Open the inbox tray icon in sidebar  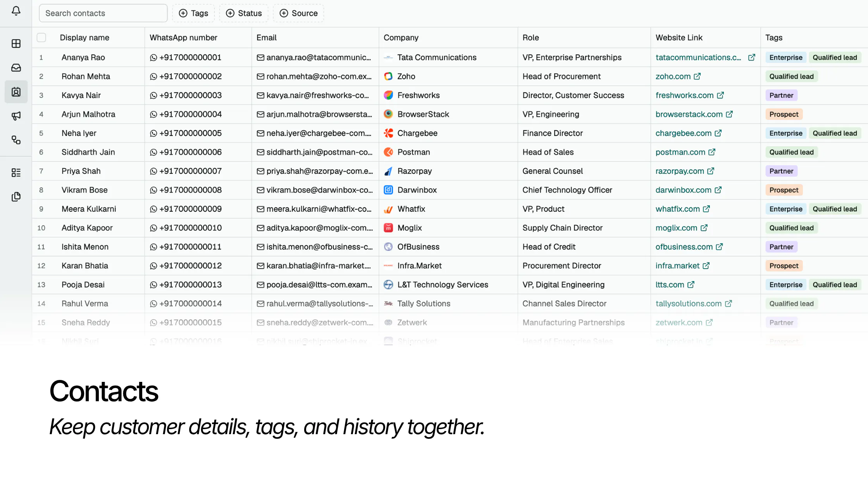tap(16, 68)
